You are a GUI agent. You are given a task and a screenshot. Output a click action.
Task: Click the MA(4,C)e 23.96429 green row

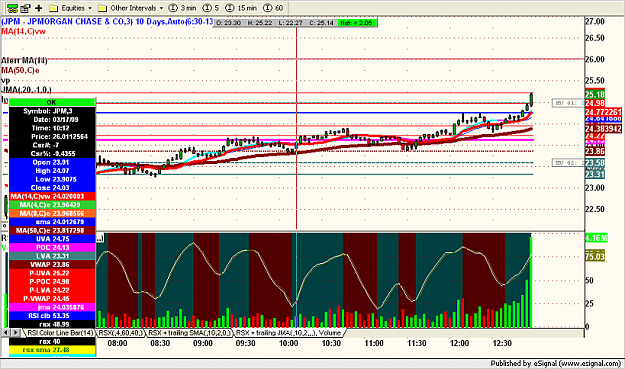click(x=52, y=205)
